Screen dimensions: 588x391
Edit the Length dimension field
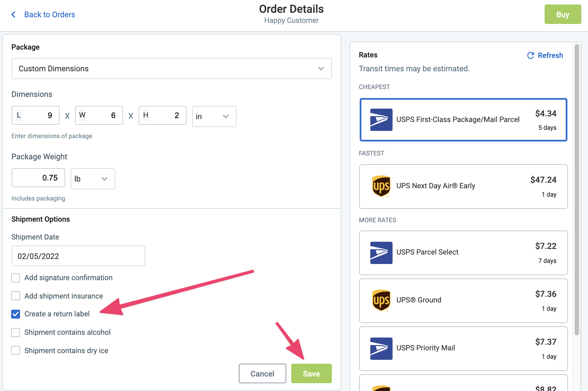(x=35, y=115)
